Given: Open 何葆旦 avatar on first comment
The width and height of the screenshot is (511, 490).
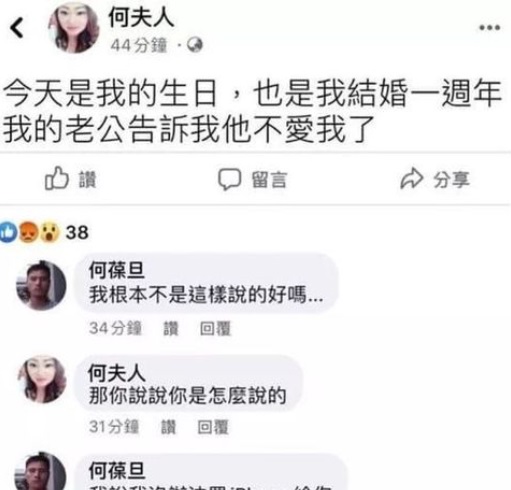Looking at the screenshot, I should pyautogui.click(x=41, y=286).
